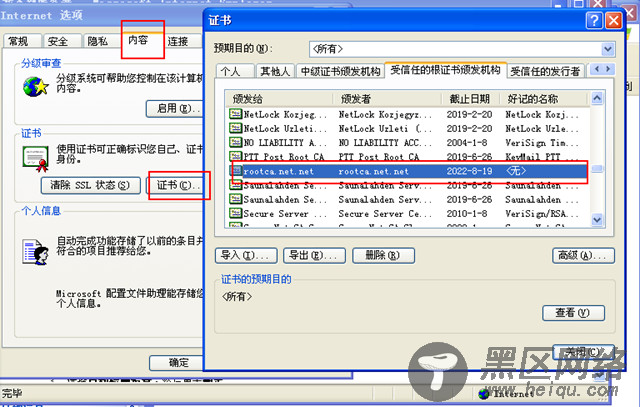
Task: Select the NO LIABILITY A... certificate name
Action: coord(284,142)
